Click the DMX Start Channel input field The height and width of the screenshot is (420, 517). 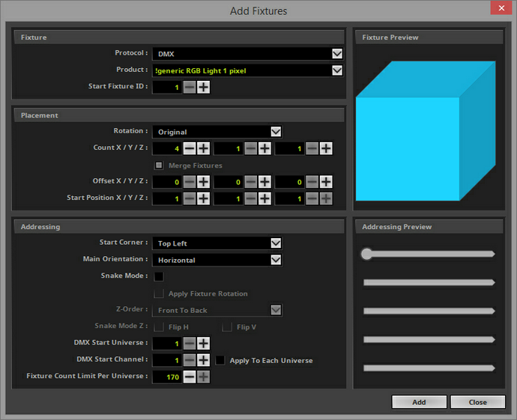[x=167, y=360]
